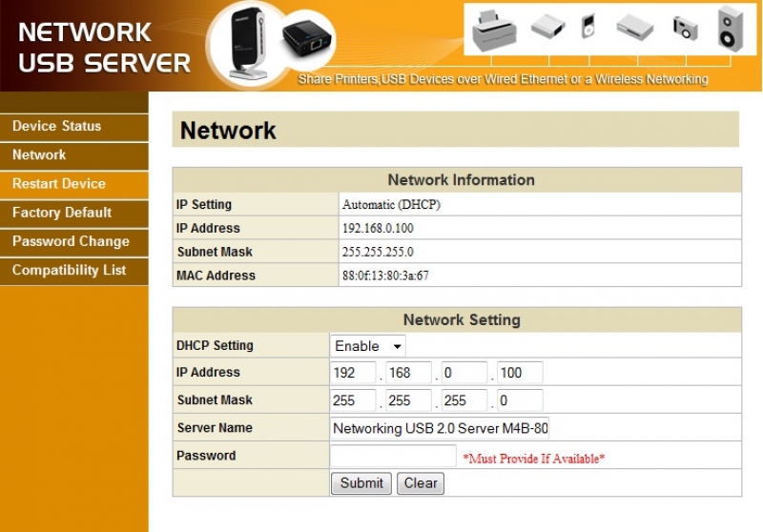Click the iPod music player icon
This screenshot has height=532, width=763.
point(588,27)
